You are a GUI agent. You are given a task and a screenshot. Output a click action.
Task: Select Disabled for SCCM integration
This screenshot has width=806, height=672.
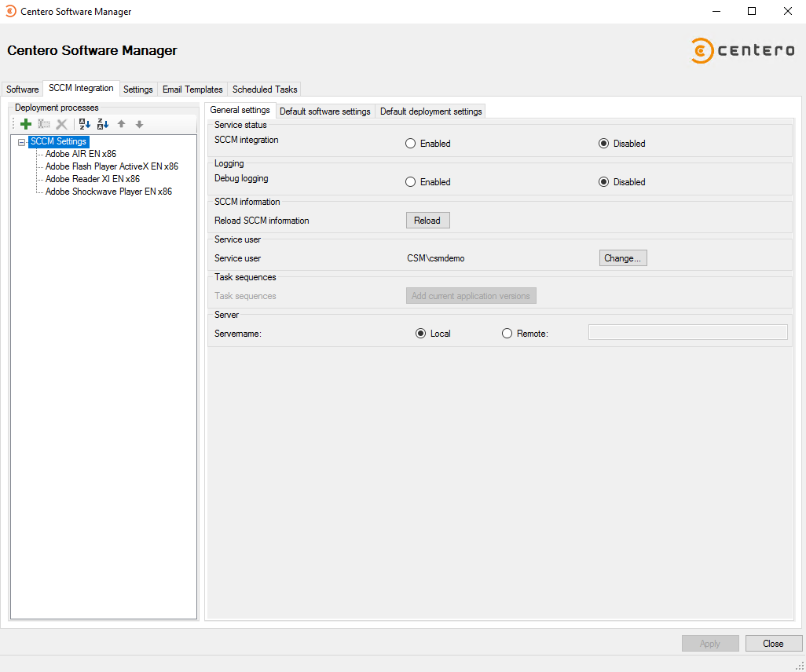tap(603, 144)
